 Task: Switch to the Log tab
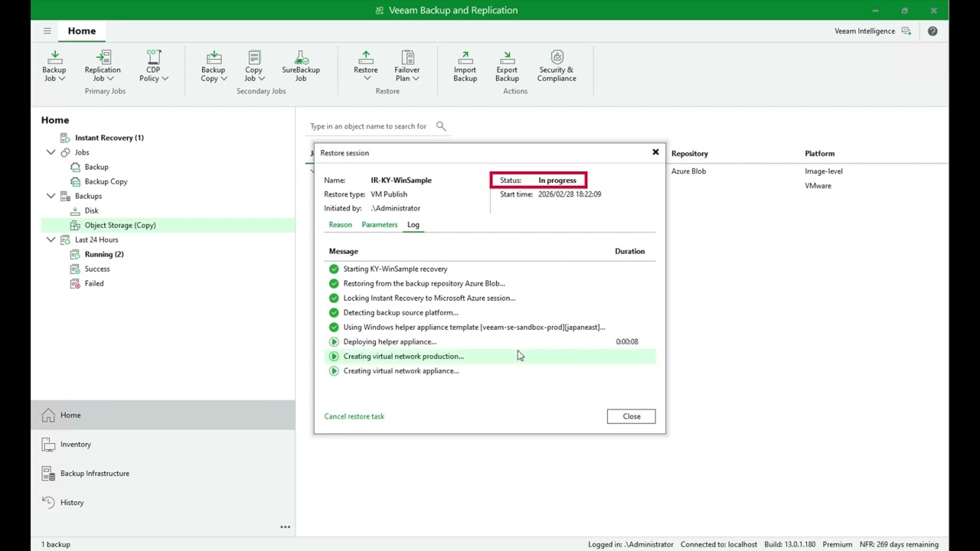413,225
